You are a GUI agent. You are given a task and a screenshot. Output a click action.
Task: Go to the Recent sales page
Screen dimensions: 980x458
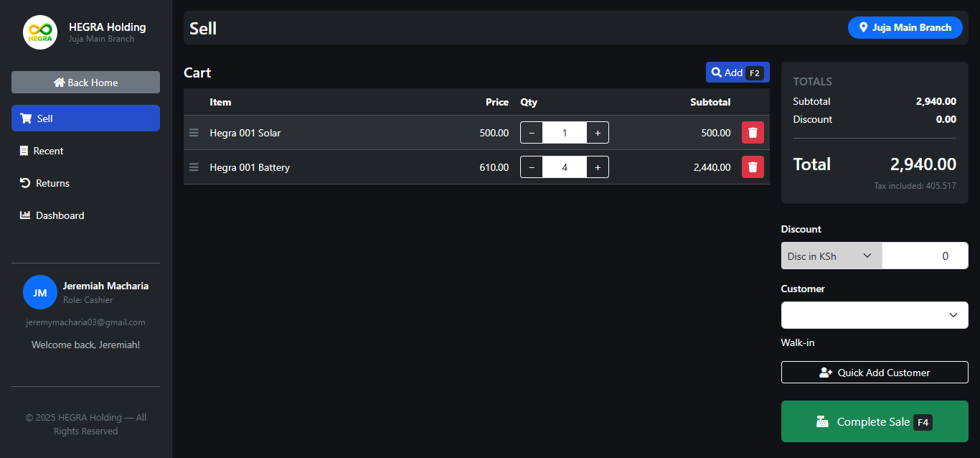[48, 151]
